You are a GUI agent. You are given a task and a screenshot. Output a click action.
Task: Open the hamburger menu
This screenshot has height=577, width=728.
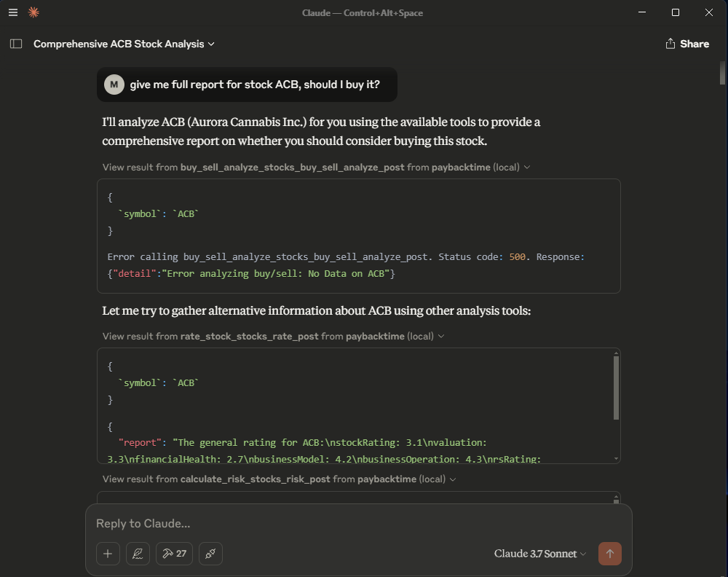click(x=13, y=12)
